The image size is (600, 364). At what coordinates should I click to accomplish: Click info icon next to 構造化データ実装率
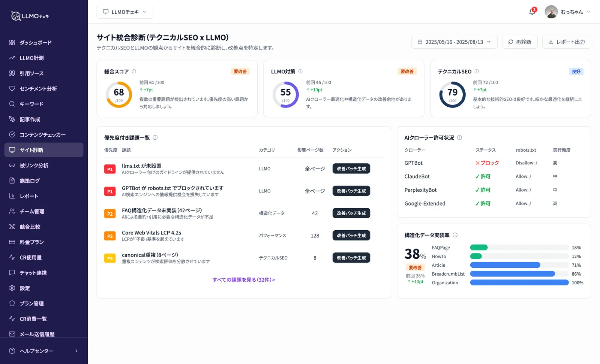(455, 235)
